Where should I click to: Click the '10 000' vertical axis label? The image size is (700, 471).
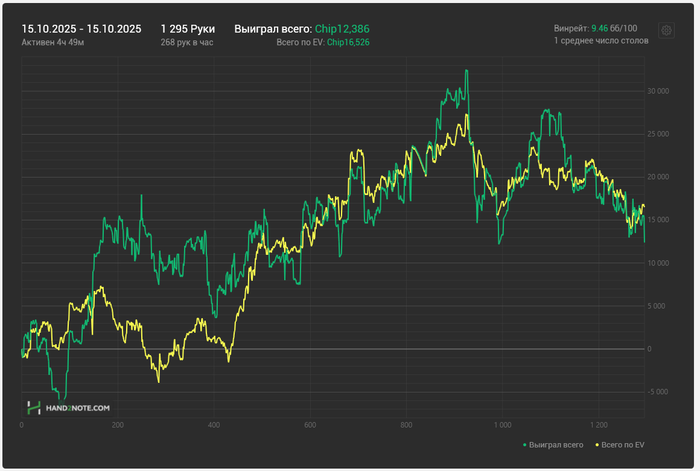[658, 263]
